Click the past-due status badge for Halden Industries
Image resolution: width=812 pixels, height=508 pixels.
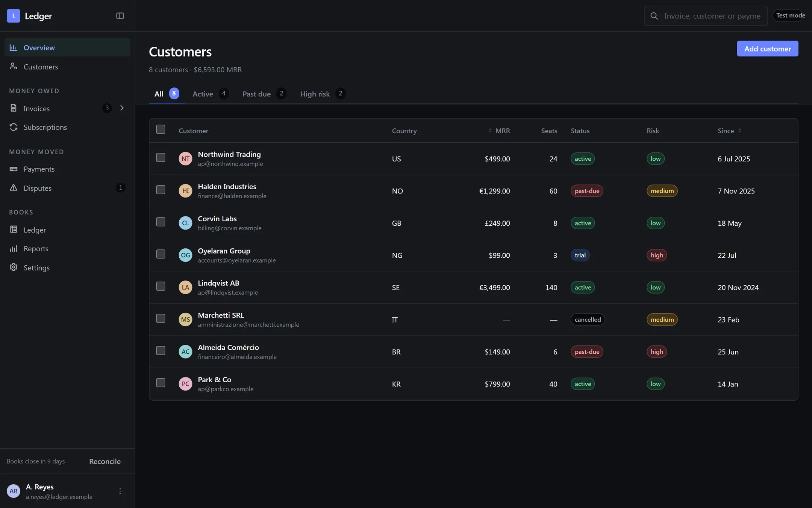(x=587, y=191)
